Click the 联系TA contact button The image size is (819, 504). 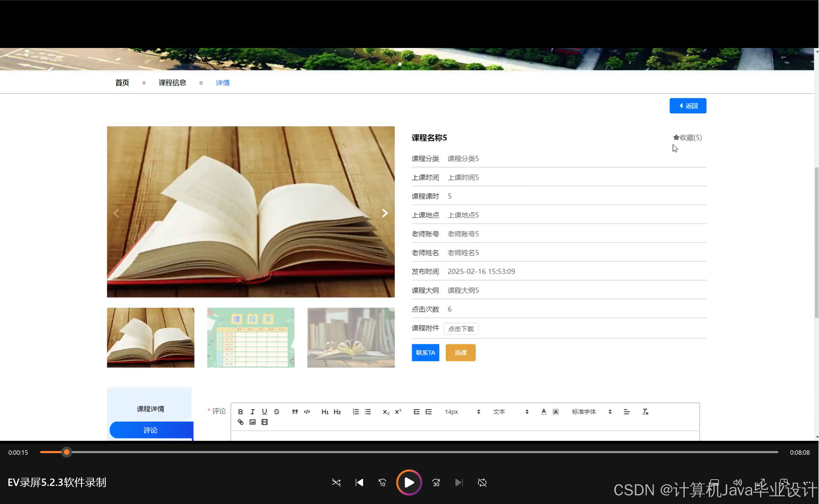(425, 353)
